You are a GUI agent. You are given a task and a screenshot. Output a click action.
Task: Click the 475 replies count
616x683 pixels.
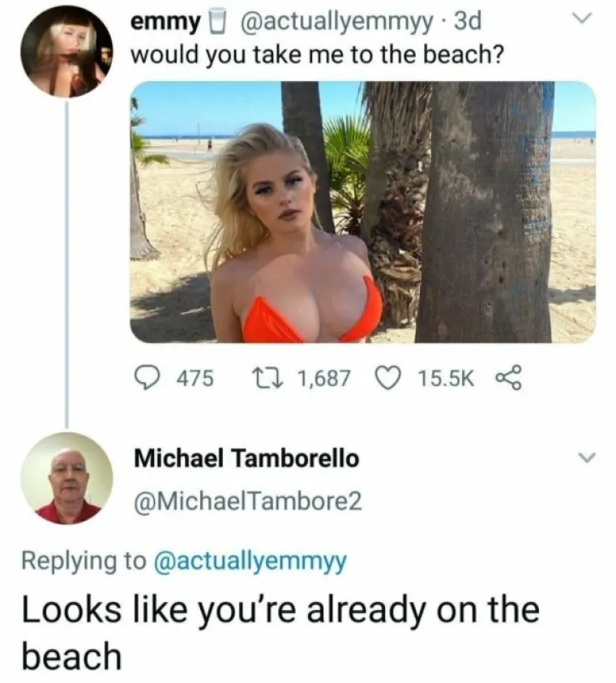point(195,378)
